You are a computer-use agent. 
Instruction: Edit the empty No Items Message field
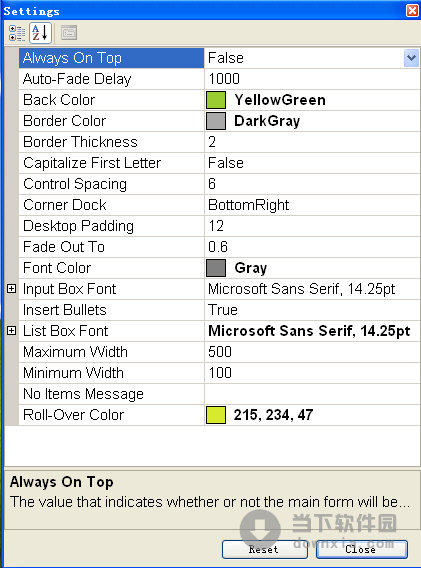(312, 394)
